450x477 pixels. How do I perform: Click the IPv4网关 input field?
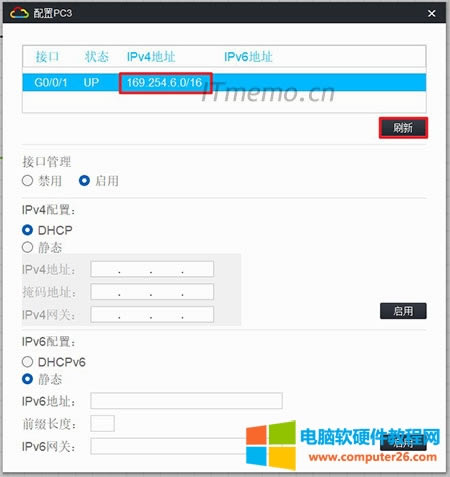click(x=152, y=314)
